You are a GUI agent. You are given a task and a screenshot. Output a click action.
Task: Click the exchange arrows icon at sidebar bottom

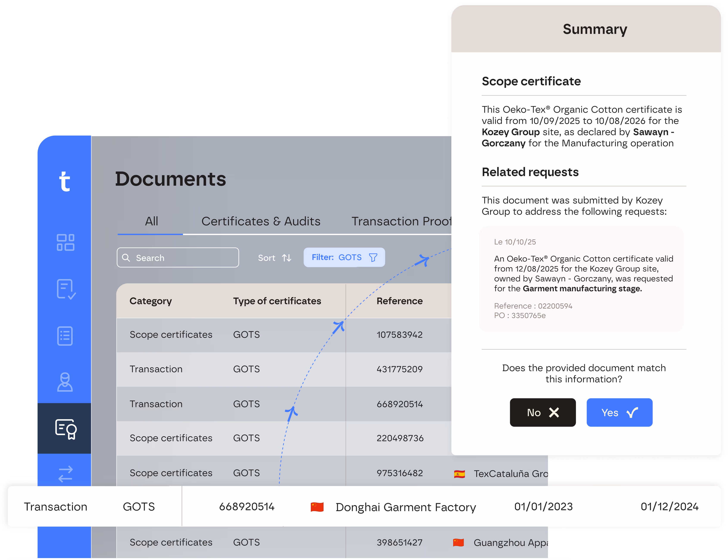65,474
